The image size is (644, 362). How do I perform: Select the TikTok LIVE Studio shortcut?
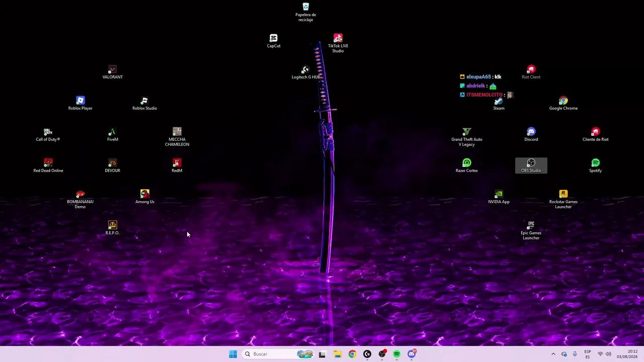click(x=338, y=43)
